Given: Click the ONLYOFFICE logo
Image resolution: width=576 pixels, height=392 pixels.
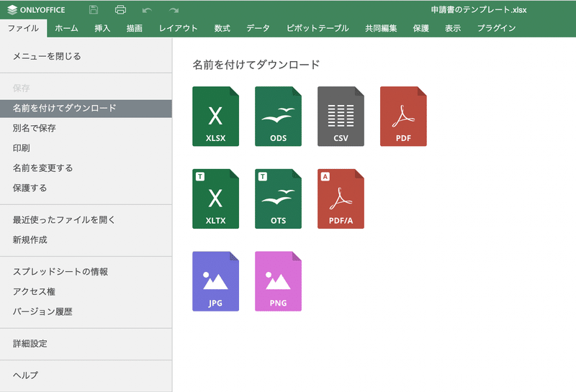Looking at the screenshot, I should (36, 10).
